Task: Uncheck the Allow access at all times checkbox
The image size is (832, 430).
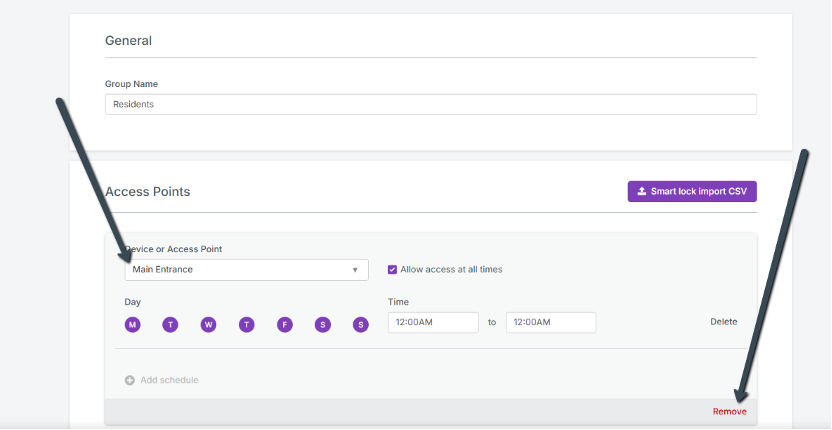Action: [392, 270]
